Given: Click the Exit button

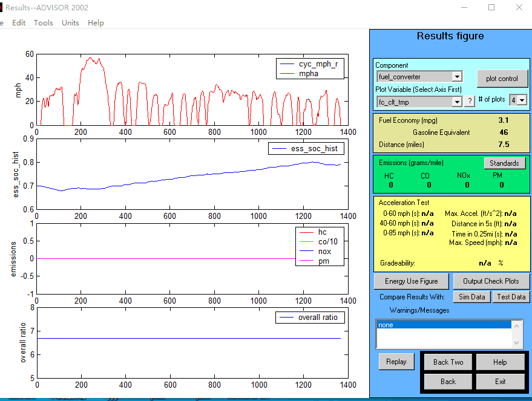Looking at the screenshot, I should coord(500,382).
